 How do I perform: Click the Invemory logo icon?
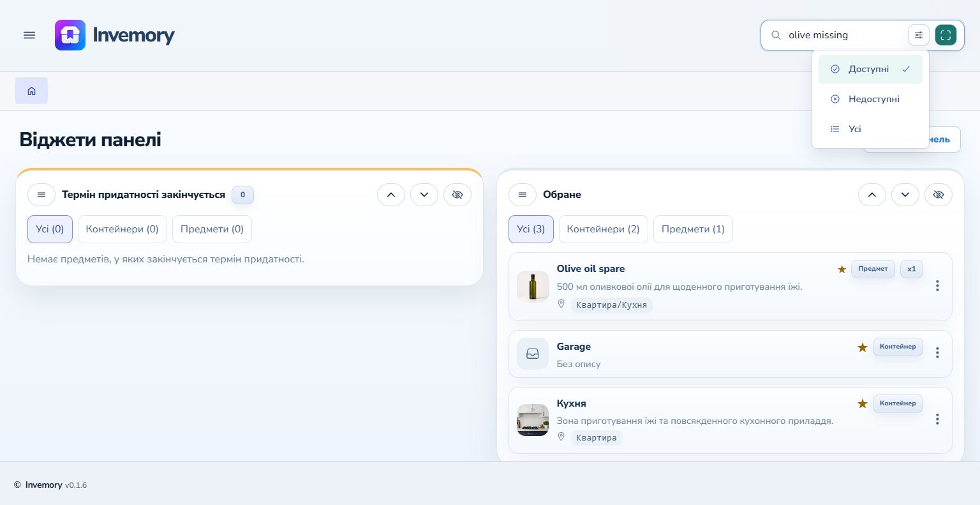click(x=70, y=35)
